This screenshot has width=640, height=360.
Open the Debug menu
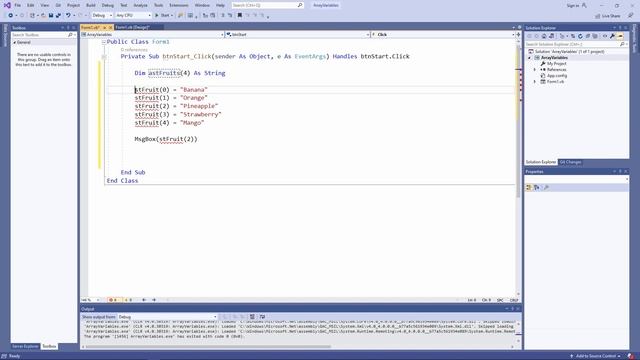[108, 5]
